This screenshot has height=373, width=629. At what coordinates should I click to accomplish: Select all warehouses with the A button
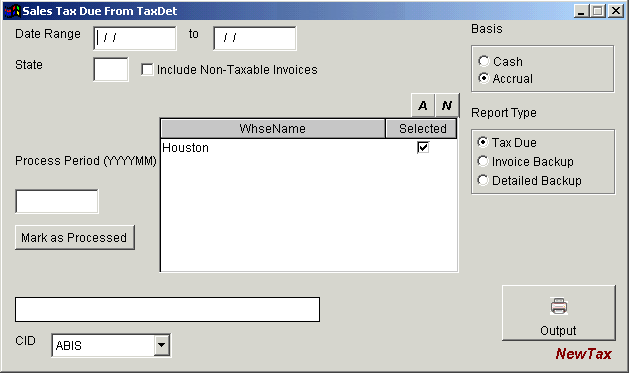[423, 105]
